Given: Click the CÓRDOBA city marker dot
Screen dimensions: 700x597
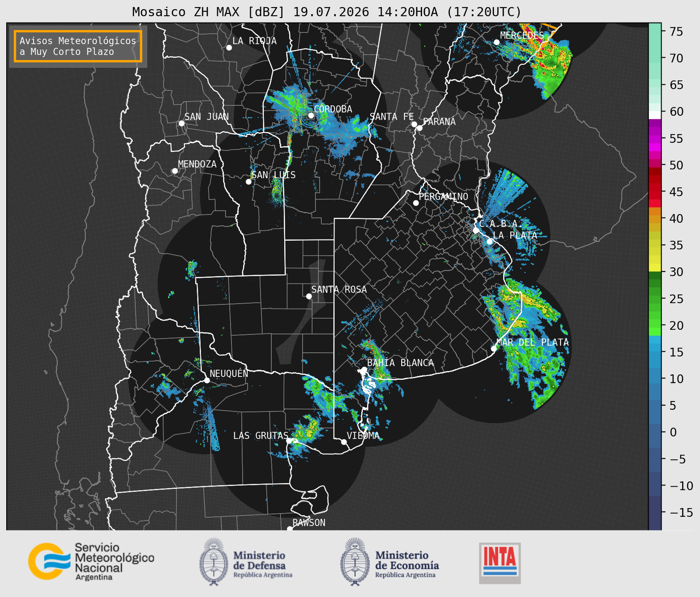Looking at the screenshot, I should point(311,115).
